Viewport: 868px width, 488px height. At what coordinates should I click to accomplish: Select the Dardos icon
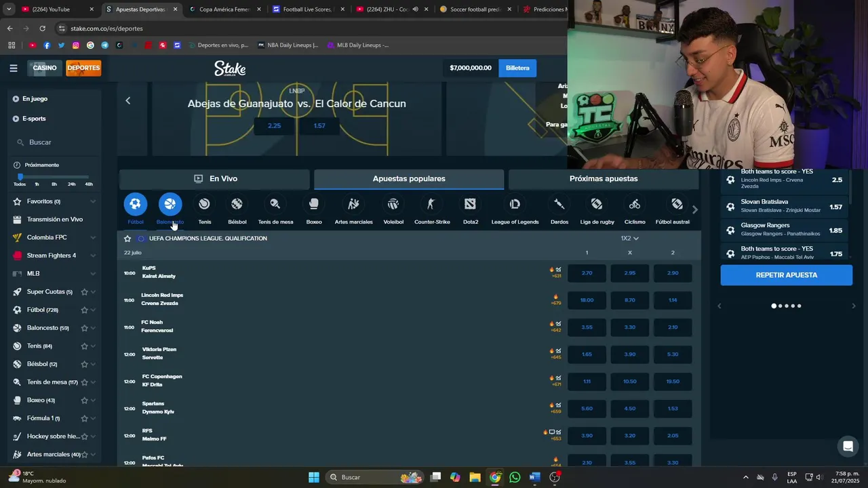click(x=559, y=204)
